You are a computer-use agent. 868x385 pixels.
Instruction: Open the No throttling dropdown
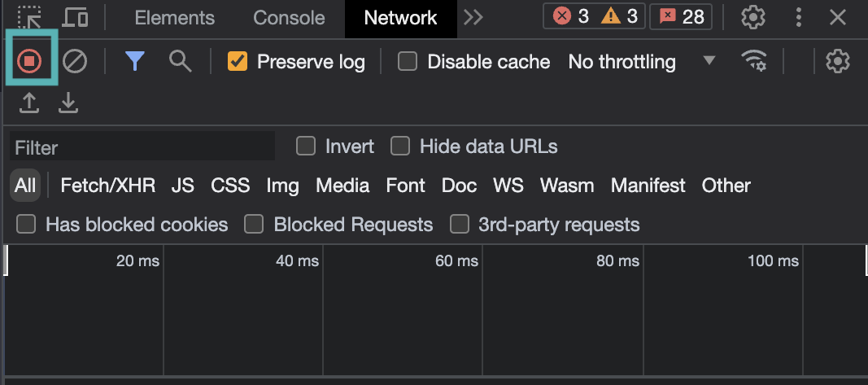point(642,61)
